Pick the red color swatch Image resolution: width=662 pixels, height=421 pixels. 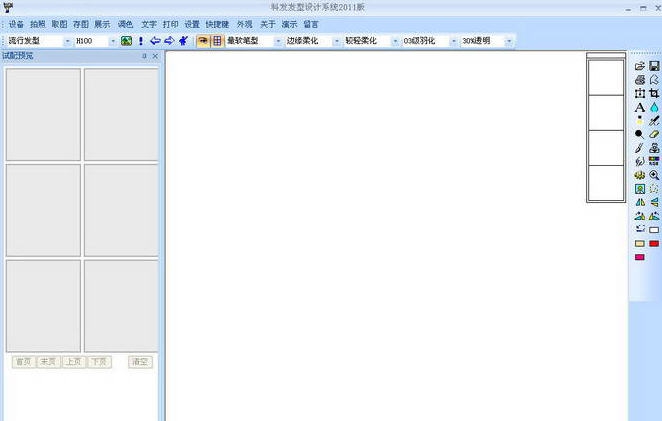pos(654,244)
